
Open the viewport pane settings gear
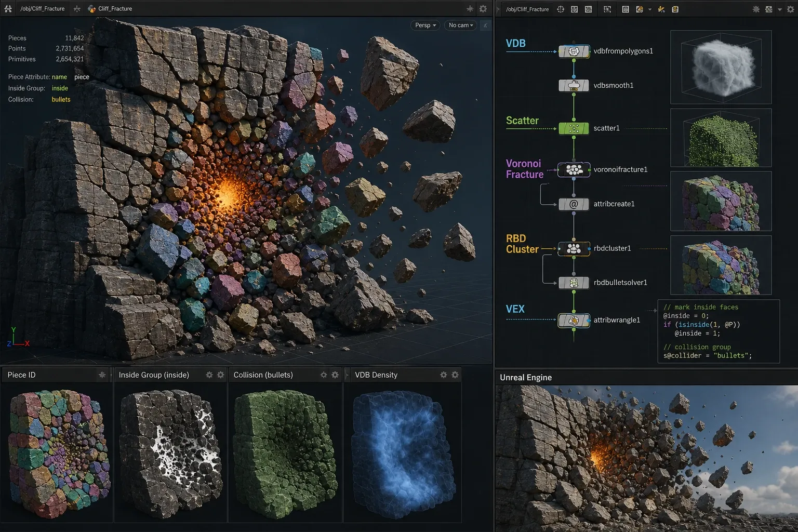tap(483, 9)
